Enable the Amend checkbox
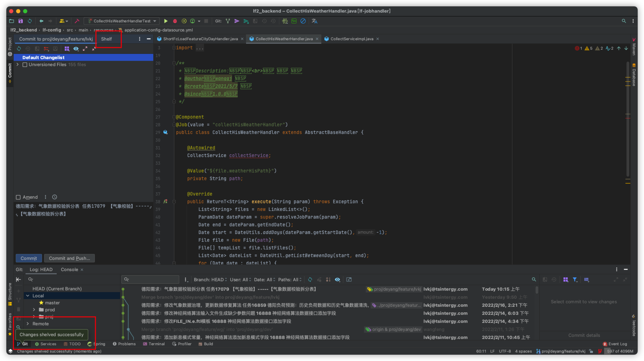 coord(18,197)
